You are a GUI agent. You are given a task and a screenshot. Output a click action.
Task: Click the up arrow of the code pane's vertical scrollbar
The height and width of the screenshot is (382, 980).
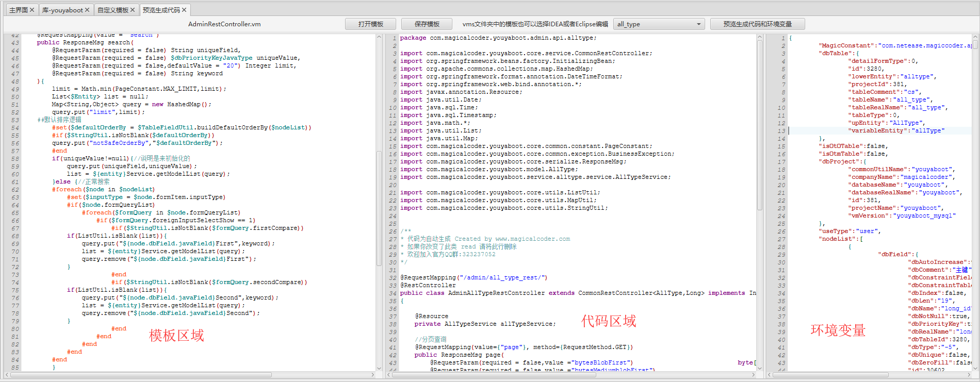760,37
